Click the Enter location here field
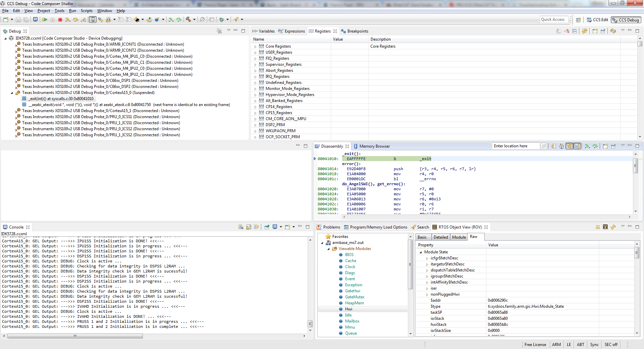644x349 pixels. click(x=515, y=146)
